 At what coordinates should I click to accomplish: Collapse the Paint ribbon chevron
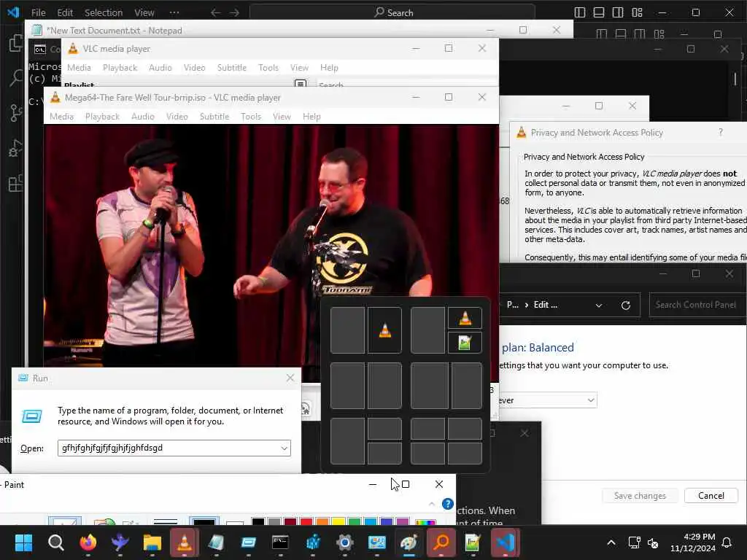[432, 504]
